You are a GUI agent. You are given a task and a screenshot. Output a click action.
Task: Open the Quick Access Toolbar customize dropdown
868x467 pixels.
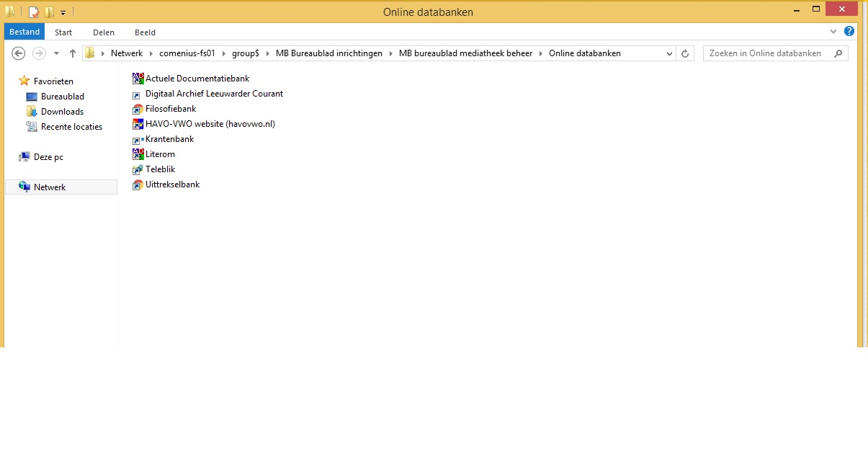coord(63,12)
